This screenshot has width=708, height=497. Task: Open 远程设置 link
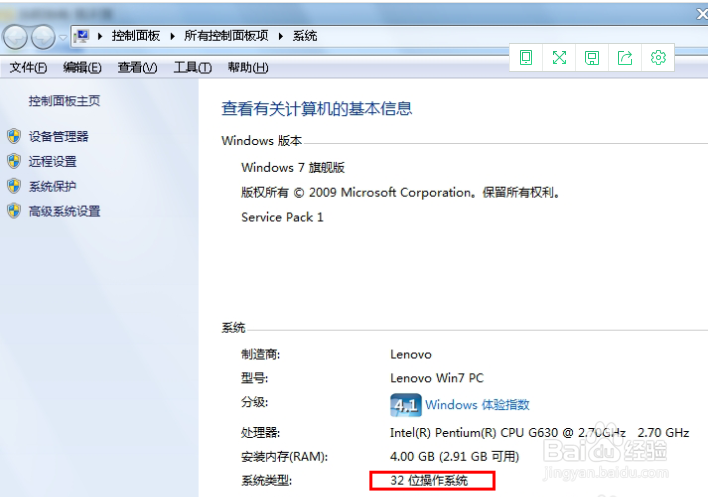[x=52, y=161]
